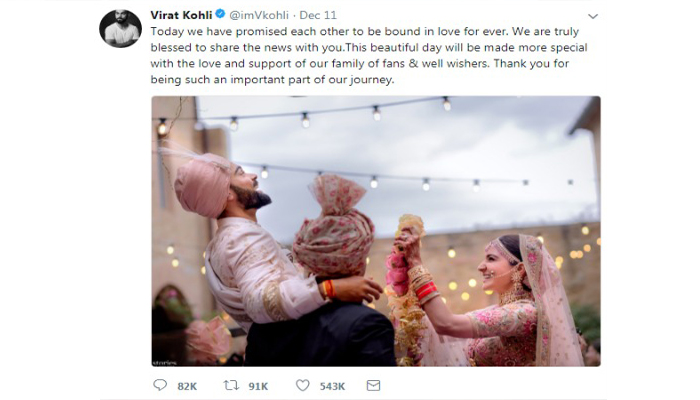This screenshot has width=700, height=400.
Task: View the 91K retweets count
Action: click(258, 386)
